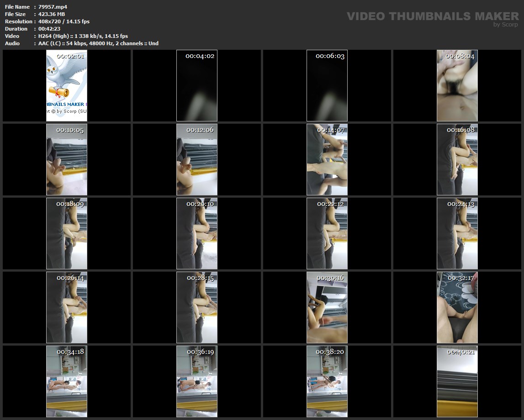The image size is (524, 420).
Task: Click the frame marked 00:36:19
Action: (x=197, y=381)
